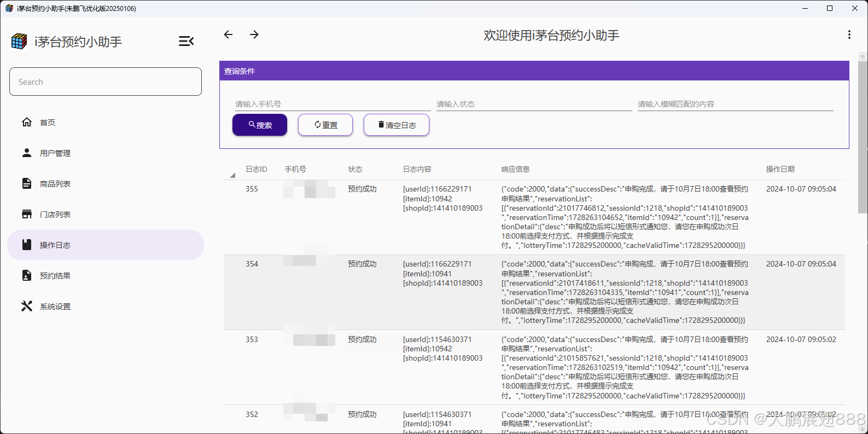Click the 响应信息 column header
This screenshot has width=868, height=434.
(x=515, y=169)
